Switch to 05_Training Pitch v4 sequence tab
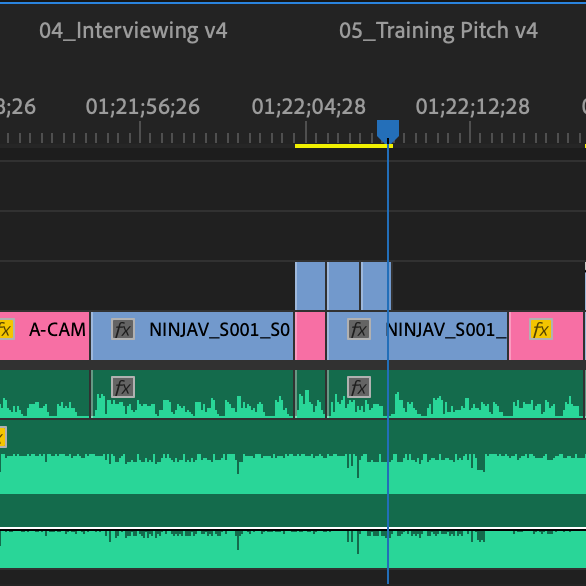This screenshot has height=586, width=586. [x=438, y=31]
